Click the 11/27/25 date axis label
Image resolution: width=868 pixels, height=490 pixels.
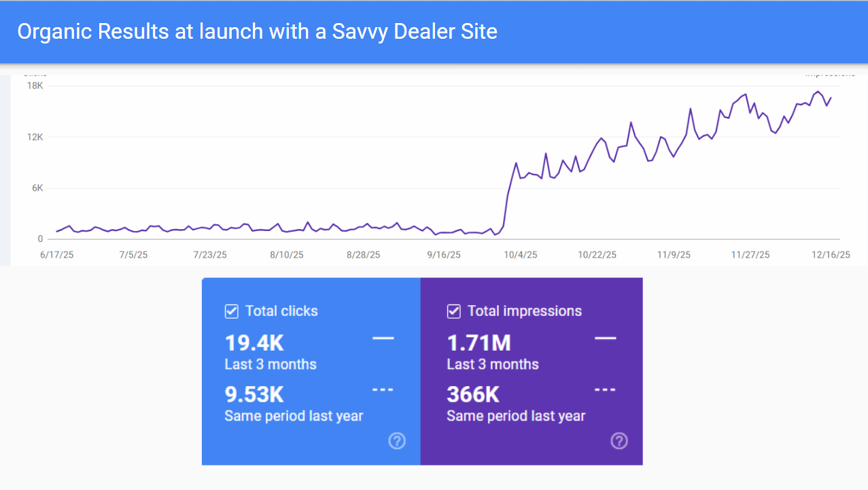[750, 255]
